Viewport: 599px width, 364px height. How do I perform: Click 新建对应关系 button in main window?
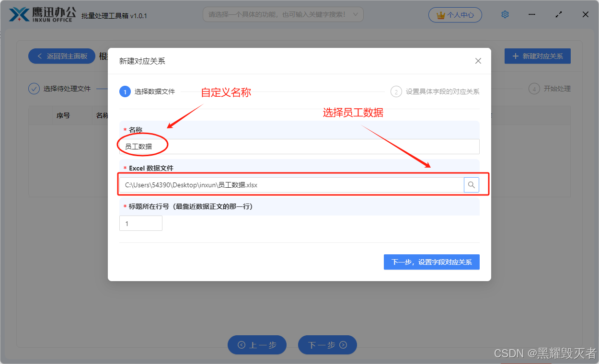click(x=538, y=56)
